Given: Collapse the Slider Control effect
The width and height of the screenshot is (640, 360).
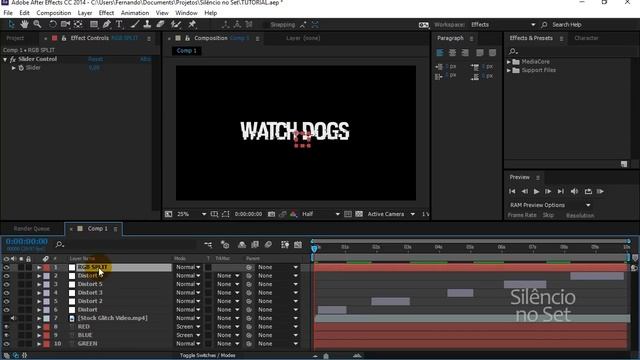Looking at the screenshot, I should [5, 59].
